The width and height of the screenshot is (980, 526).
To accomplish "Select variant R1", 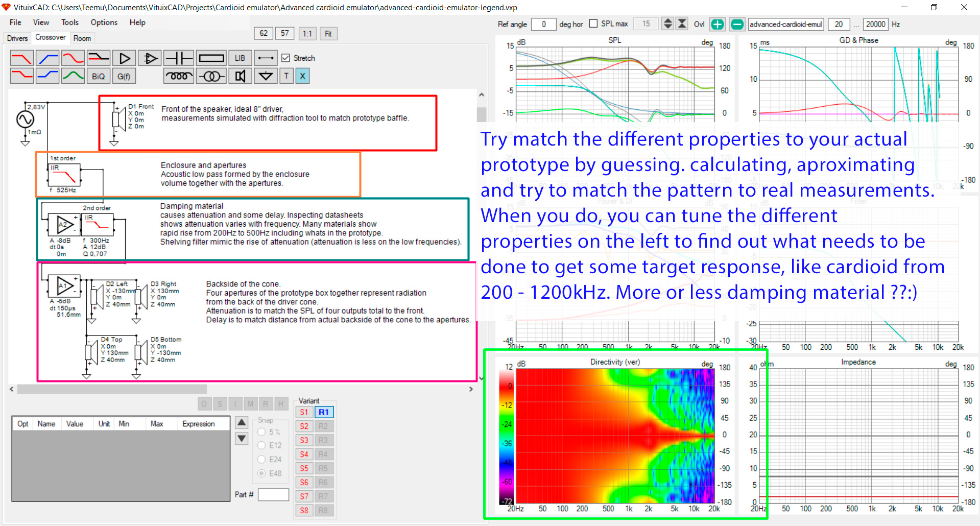I will (324, 412).
